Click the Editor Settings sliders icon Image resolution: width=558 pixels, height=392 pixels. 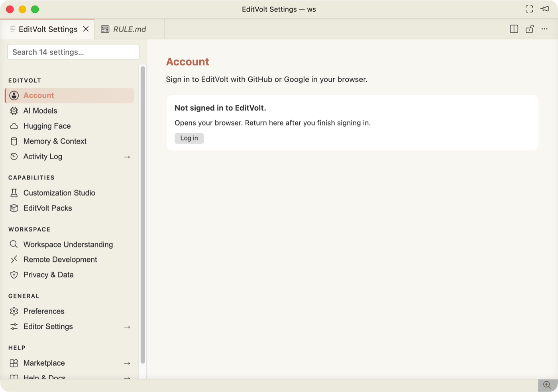(14, 327)
